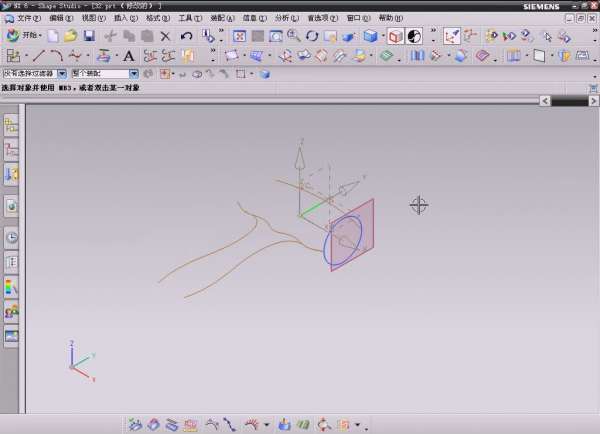Open the 帮助 (Help) menu

(390, 18)
